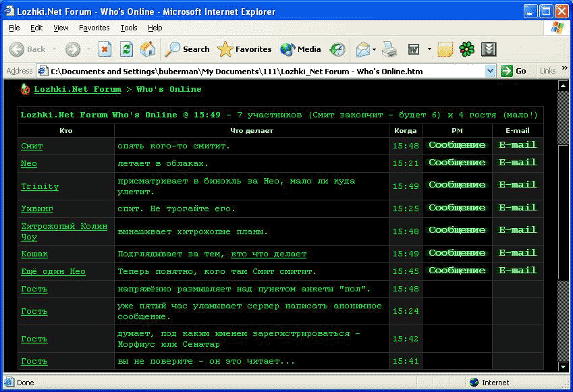Click the Print icon
The height and width of the screenshot is (392, 573).
pos(389,49)
